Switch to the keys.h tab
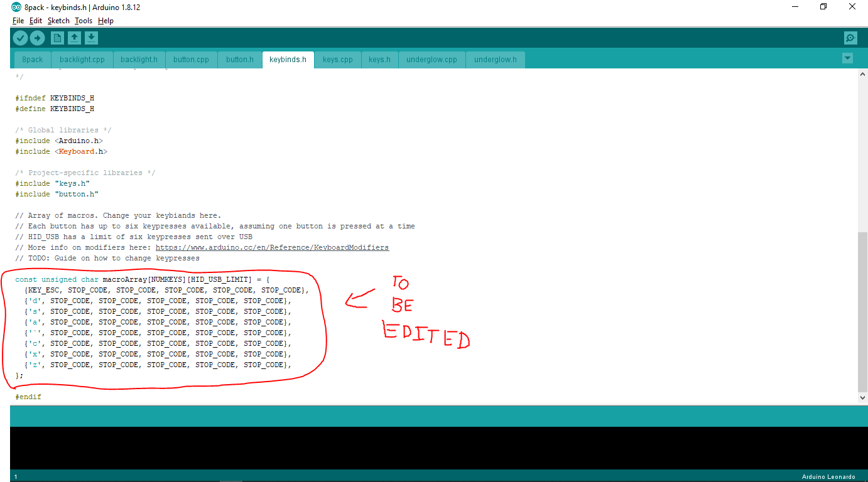The width and height of the screenshot is (868, 482). click(x=379, y=60)
